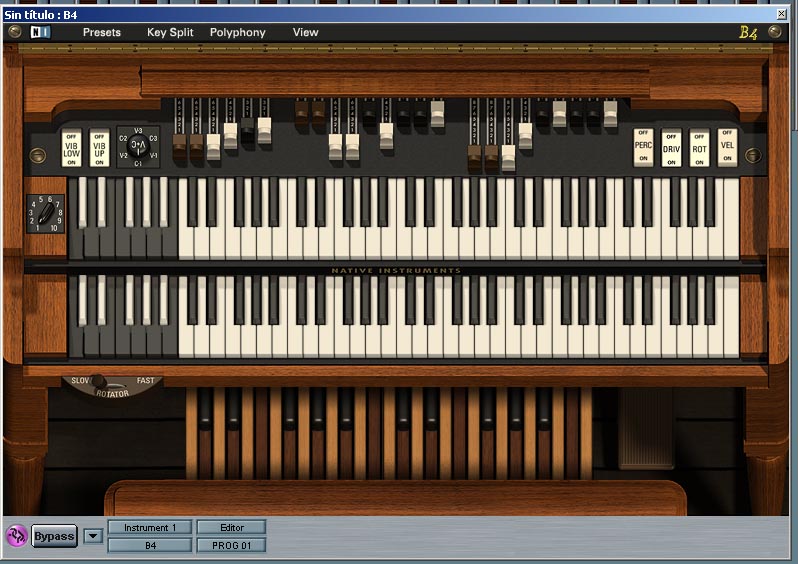Toggle the VIB UP rocker switch

point(99,148)
